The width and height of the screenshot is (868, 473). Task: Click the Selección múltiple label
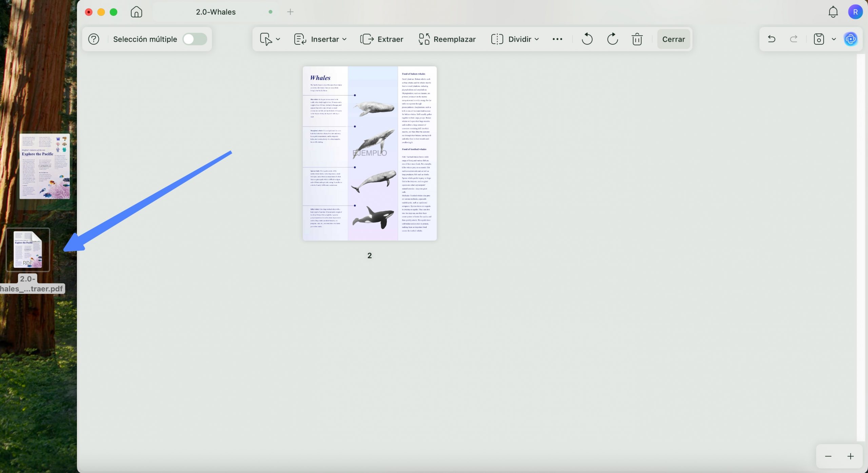tap(145, 39)
